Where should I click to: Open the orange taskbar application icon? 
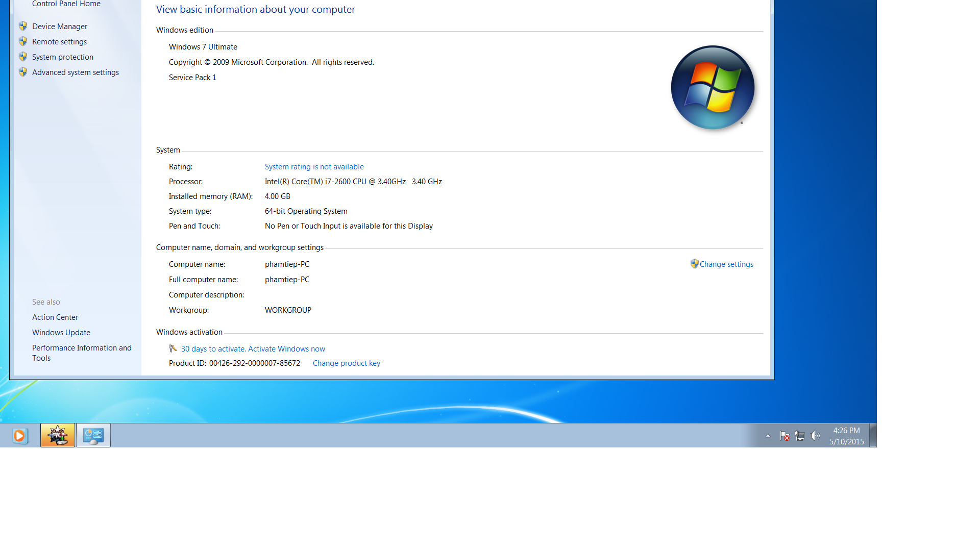coord(58,435)
